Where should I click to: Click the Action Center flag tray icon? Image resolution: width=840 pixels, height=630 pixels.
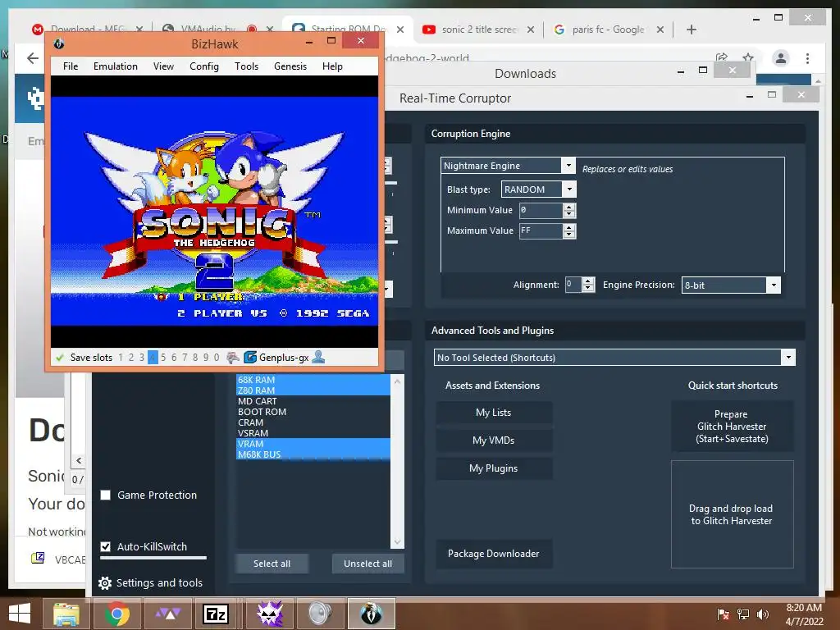pyautogui.click(x=724, y=614)
